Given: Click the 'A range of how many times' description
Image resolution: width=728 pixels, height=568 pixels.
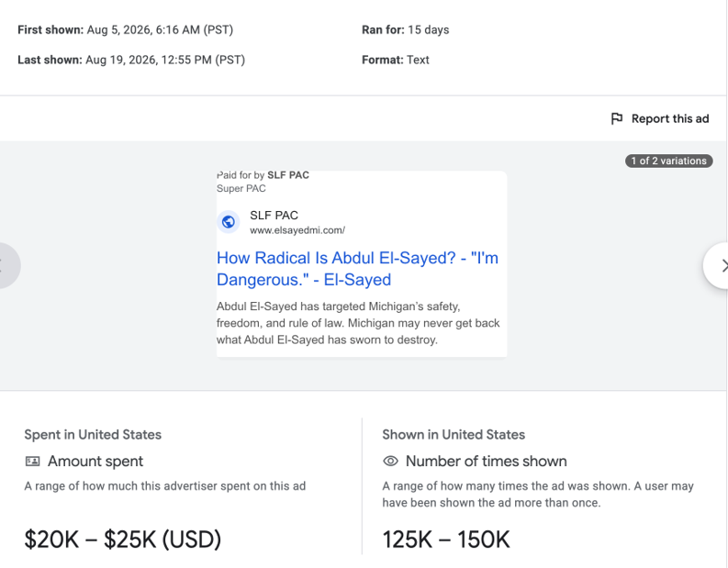Looking at the screenshot, I should [x=538, y=495].
